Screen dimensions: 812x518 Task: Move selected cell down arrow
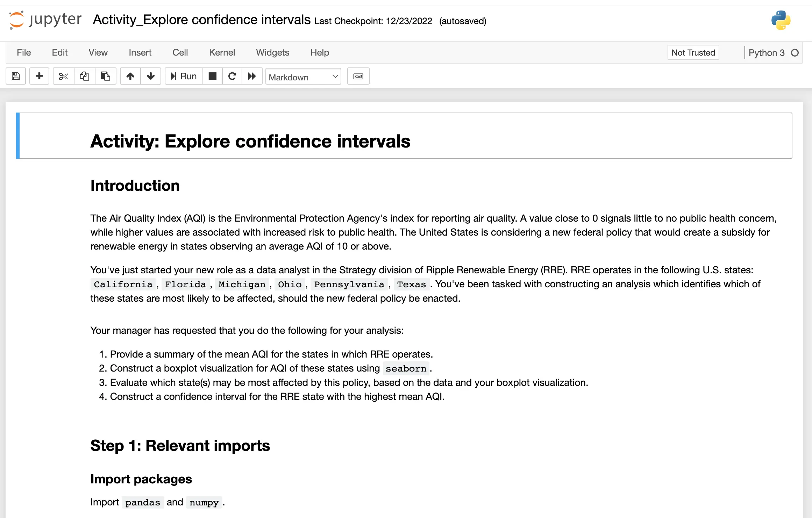point(151,76)
